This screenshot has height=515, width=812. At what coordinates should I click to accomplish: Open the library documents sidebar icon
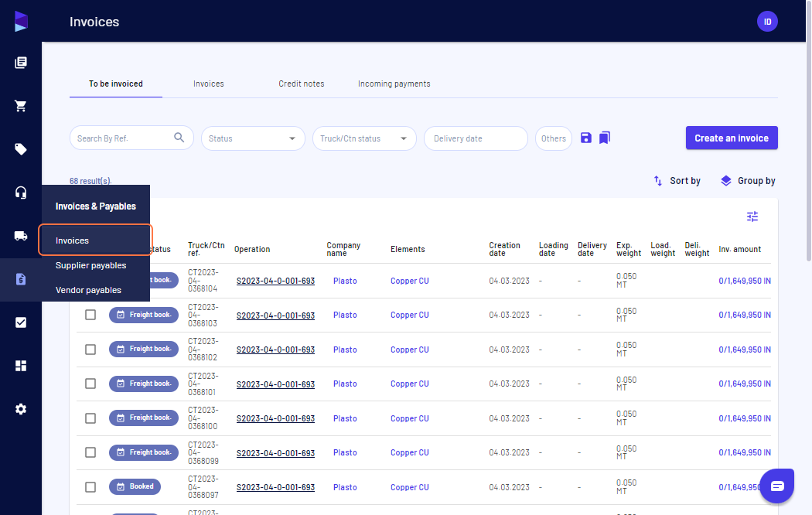[21, 63]
